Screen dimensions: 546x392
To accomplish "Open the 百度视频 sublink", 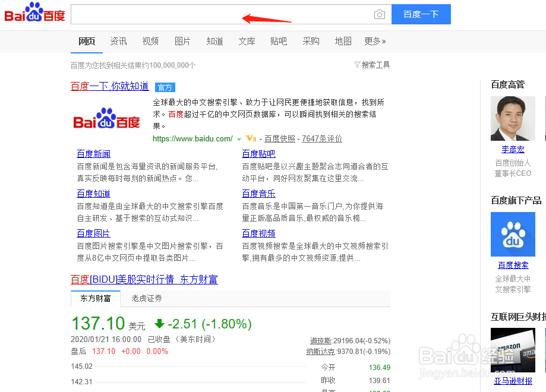I will tap(258, 233).
